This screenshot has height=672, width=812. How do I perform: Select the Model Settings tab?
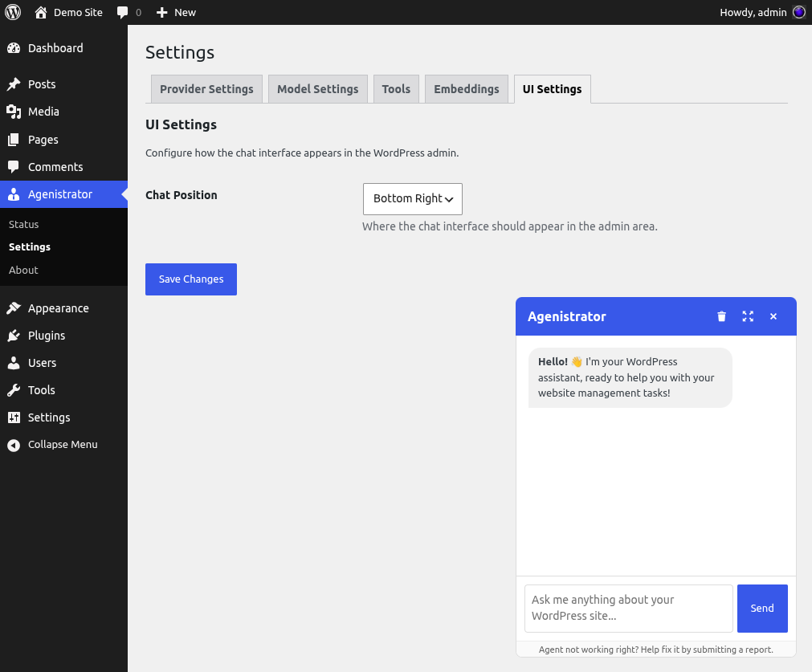tap(317, 88)
